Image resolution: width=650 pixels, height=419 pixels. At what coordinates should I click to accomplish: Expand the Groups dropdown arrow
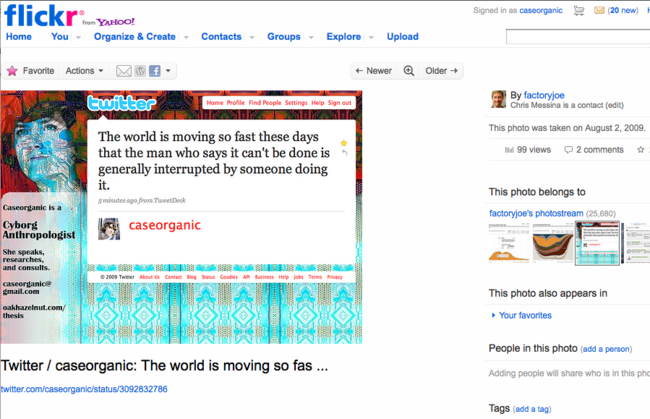pyautogui.click(x=311, y=37)
